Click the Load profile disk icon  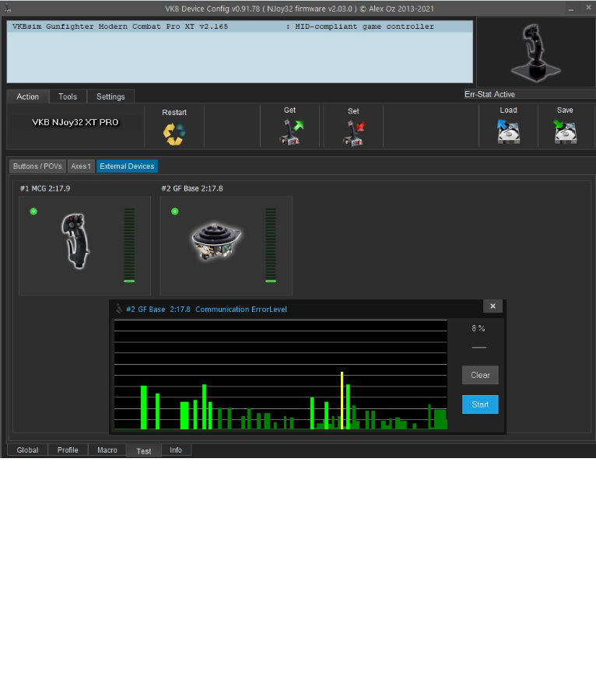(508, 131)
